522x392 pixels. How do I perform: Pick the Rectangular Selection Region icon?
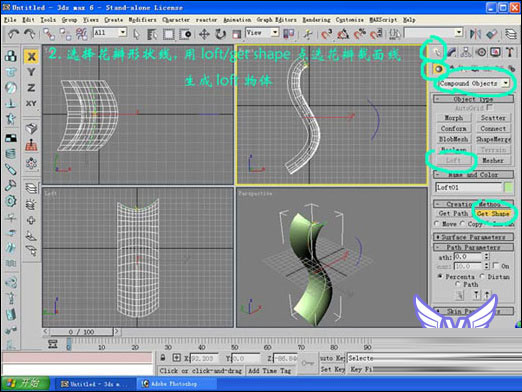pos(169,34)
